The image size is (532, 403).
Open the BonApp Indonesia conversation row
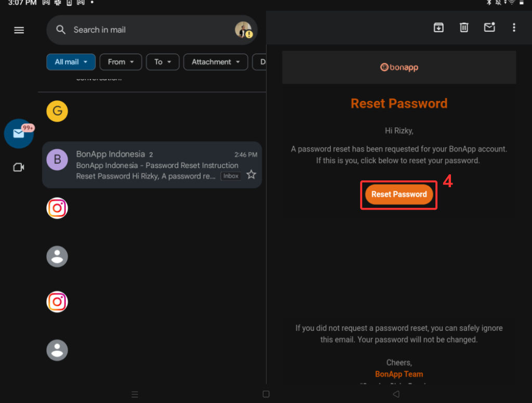coord(152,165)
